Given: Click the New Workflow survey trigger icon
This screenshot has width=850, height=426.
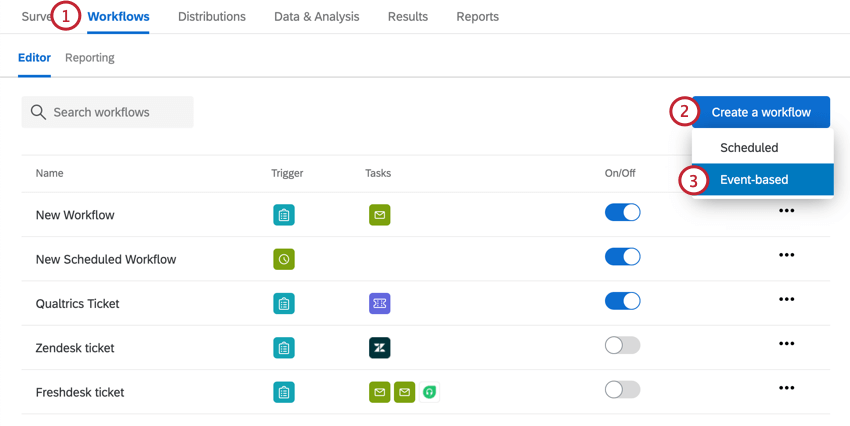Looking at the screenshot, I should [x=284, y=215].
